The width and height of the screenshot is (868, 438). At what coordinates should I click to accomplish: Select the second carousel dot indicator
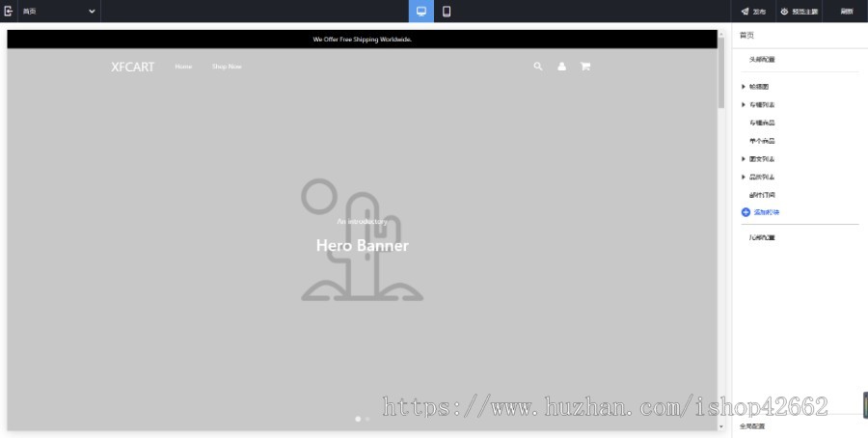[x=367, y=419]
